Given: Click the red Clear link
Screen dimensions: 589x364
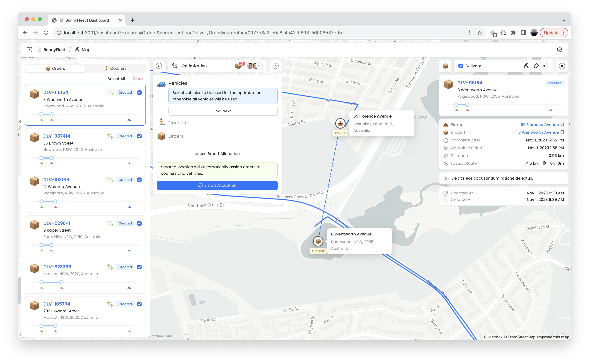Looking at the screenshot, I should pyautogui.click(x=138, y=79).
